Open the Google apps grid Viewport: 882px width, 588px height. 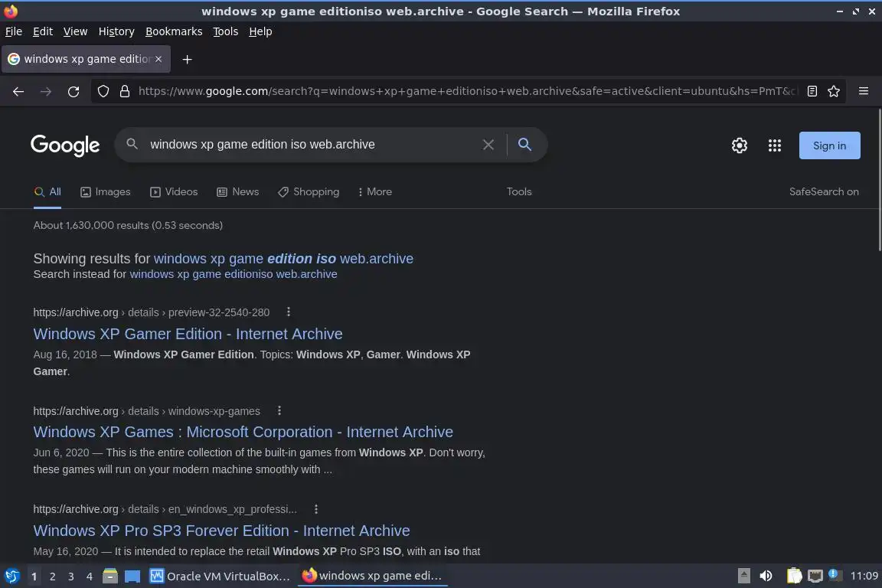tap(775, 145)
